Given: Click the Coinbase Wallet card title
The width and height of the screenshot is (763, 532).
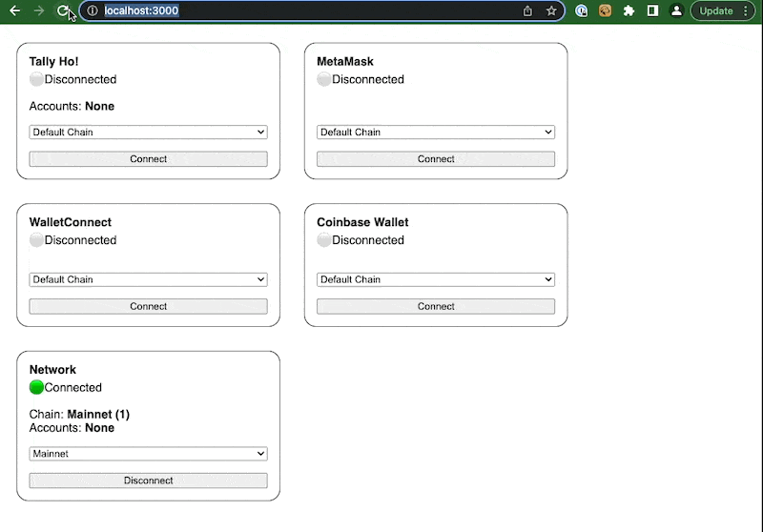Looking at the screenshot, I should coord(362,222).
